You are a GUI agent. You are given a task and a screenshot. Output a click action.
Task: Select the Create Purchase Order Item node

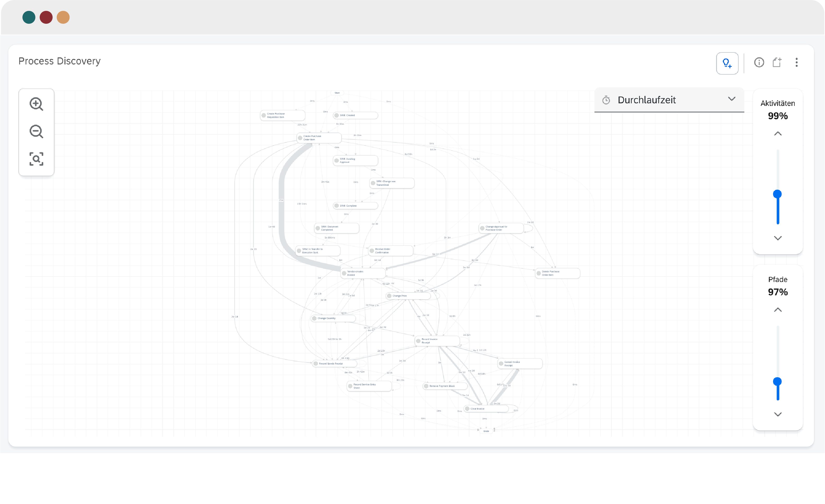[319, 138]
